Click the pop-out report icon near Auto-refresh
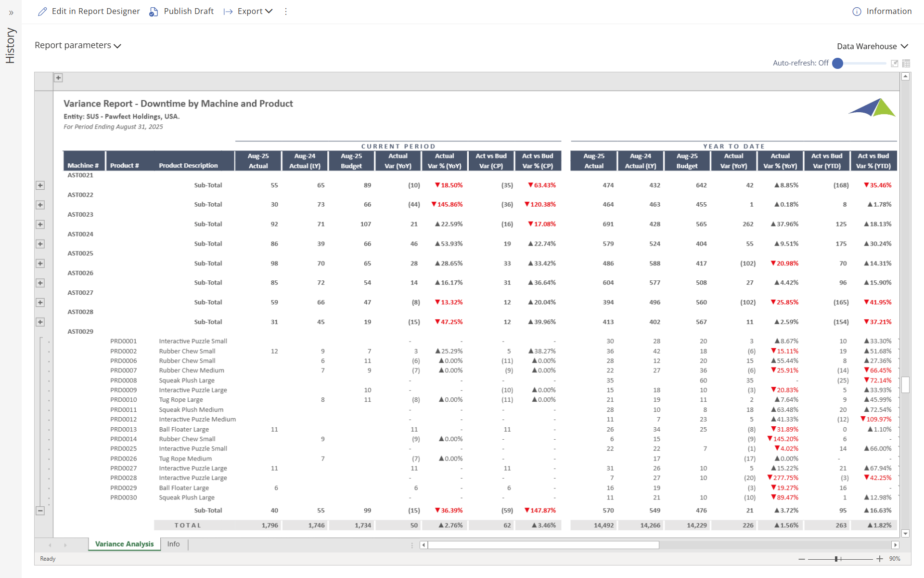Screen dimensions: 924x578 click(894, 63)
